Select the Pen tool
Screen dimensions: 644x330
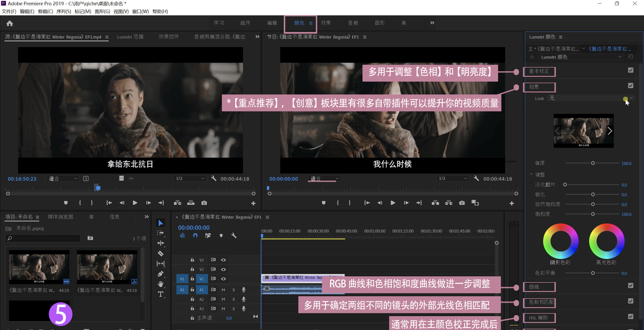pos(160,274)
